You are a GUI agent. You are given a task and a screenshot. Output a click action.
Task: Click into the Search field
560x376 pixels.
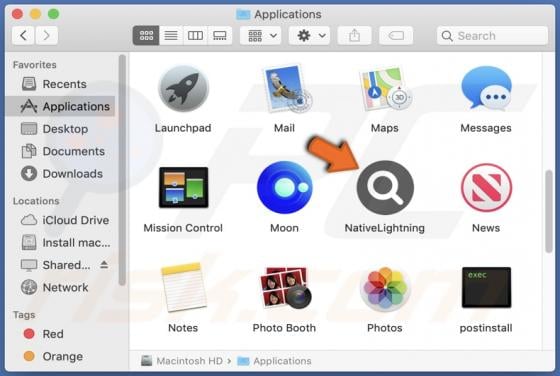pyautogui.click(x=492, y=36)
